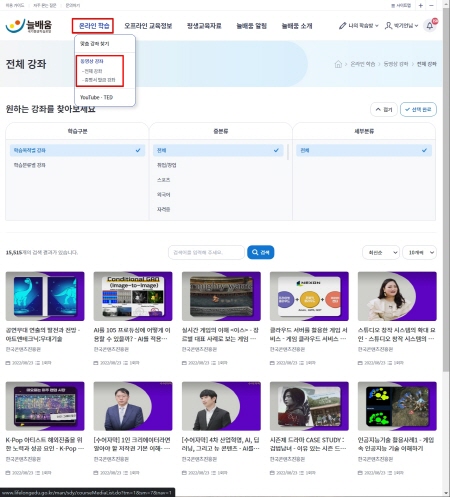The height and width of the screenshot is (497, 450).
Task: Select the YouTube · TED menu entry
Action: [96, 97]
